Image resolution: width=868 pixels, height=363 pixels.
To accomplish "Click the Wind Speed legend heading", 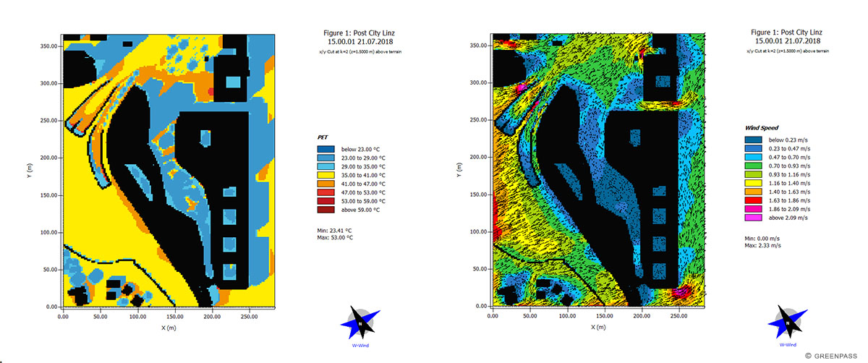I will coord(762,127).
